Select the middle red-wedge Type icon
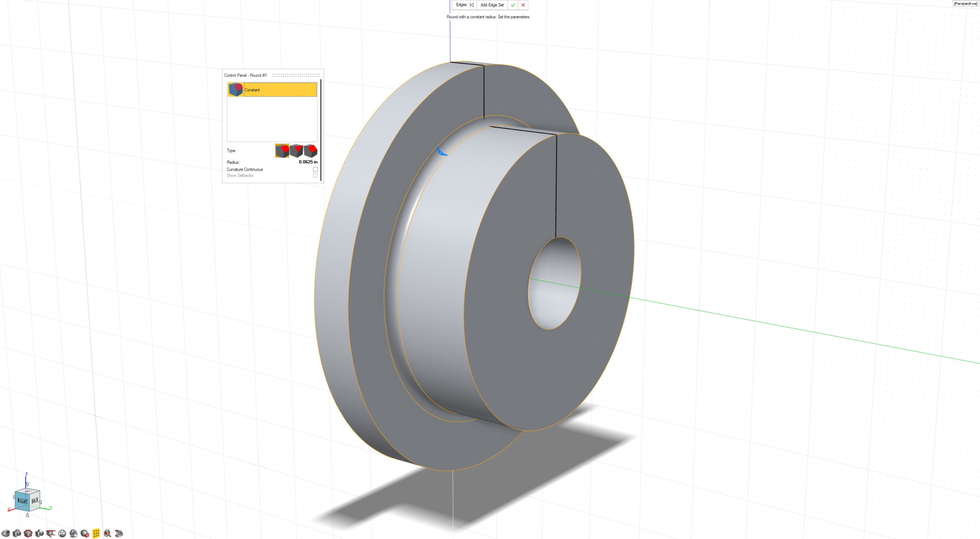The width and height of the screenshot is (980, 539). (296, 151)
